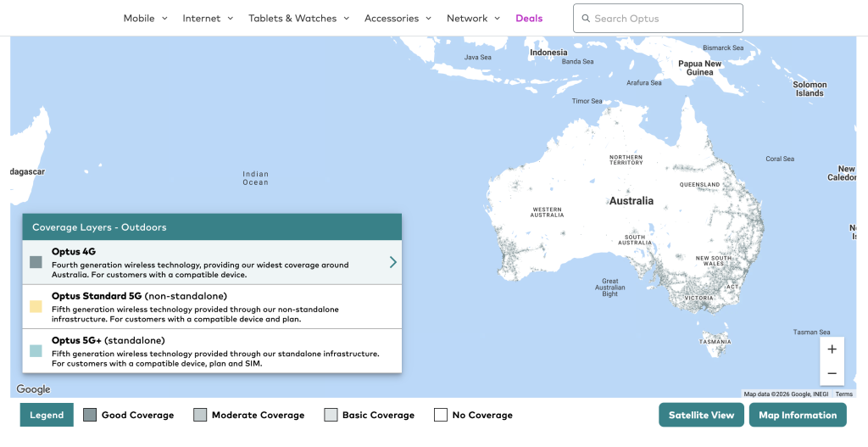The width and height of the screenshot is (868, 447).
Task: Click the Good Coverage legend swatch
Action: pyautogui.click(x=90, y=415)
